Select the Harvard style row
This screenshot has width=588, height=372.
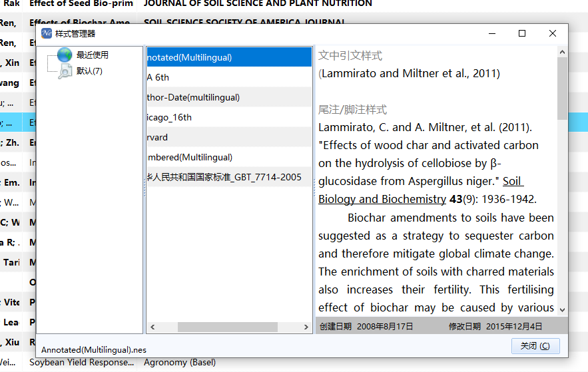(229, 137)
